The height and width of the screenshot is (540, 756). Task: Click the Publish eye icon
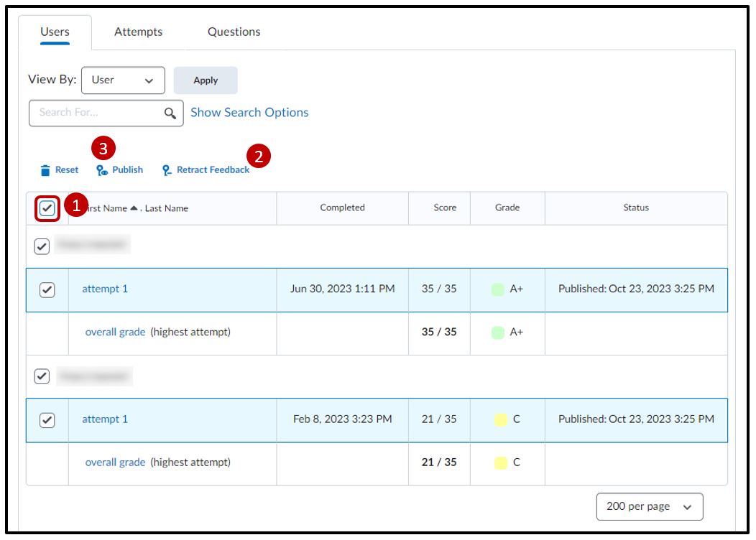click(x=102, y=170)
